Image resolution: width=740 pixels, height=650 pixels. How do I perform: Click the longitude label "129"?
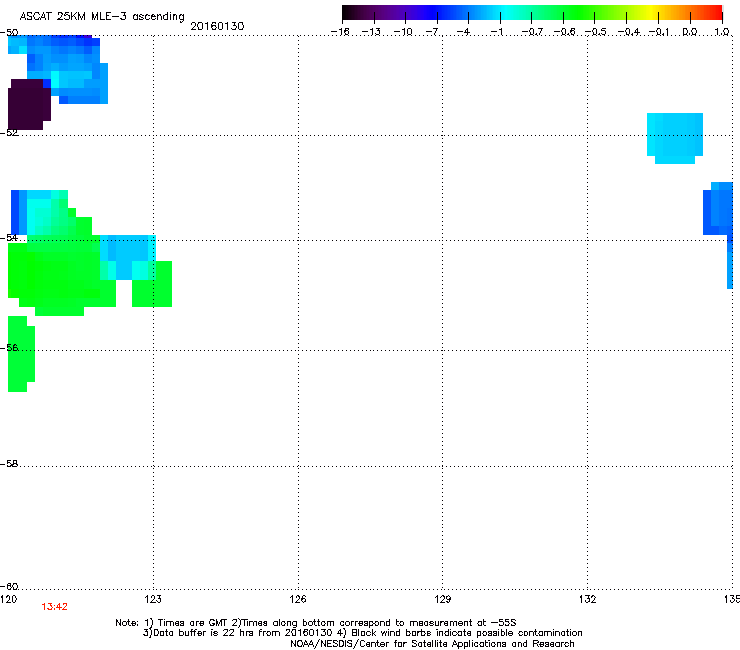(x=442, y=599)
